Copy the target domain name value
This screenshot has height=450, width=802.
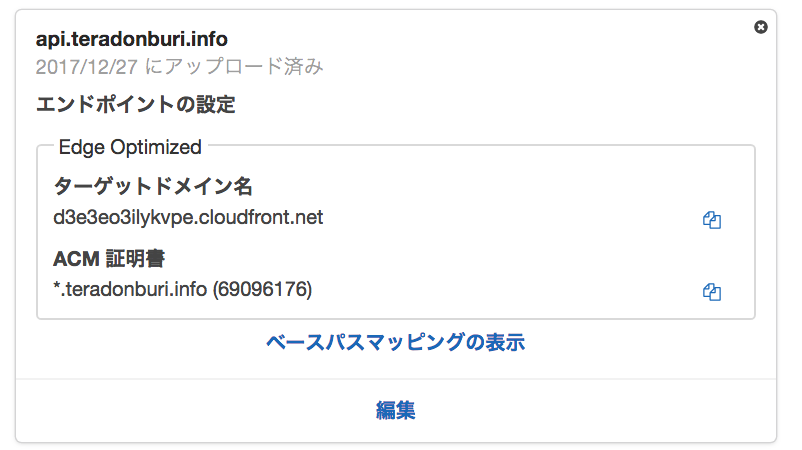pyautogui.click(x=712, y=220)
